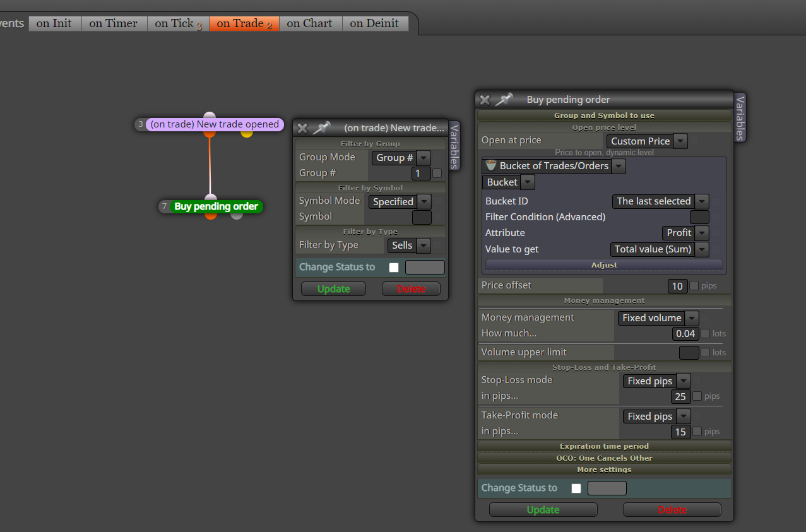Close the (on trade) New trade panel
806x532 pixels.
click(x=302, y=128)
